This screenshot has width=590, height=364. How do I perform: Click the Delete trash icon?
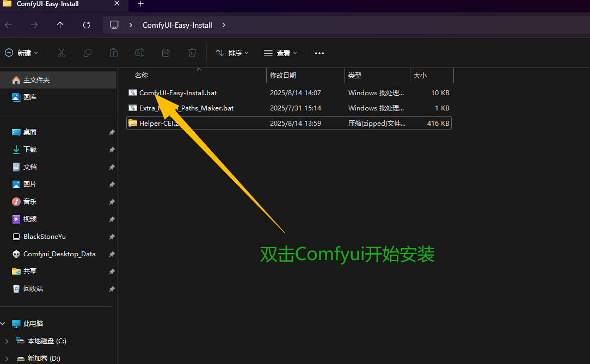pyautogui.click(x=192, y=53)
